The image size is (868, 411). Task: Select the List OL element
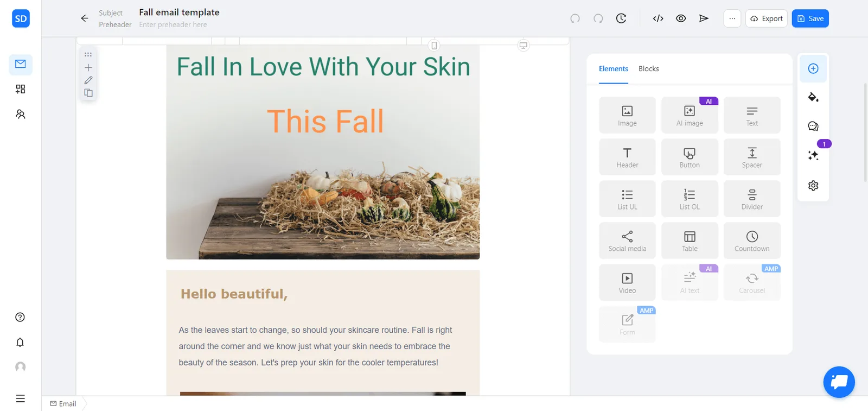pyautogui.click(x=690, y=199)
